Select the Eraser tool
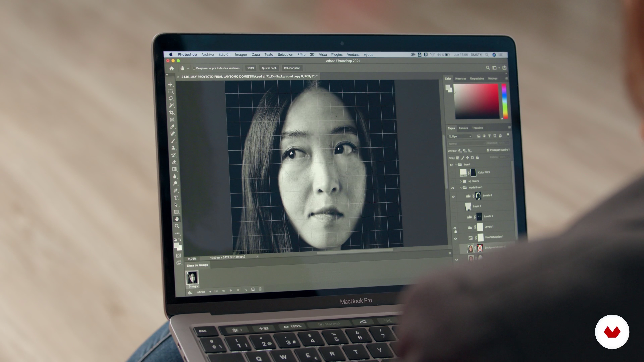644x362 pixels. (174, 162)
